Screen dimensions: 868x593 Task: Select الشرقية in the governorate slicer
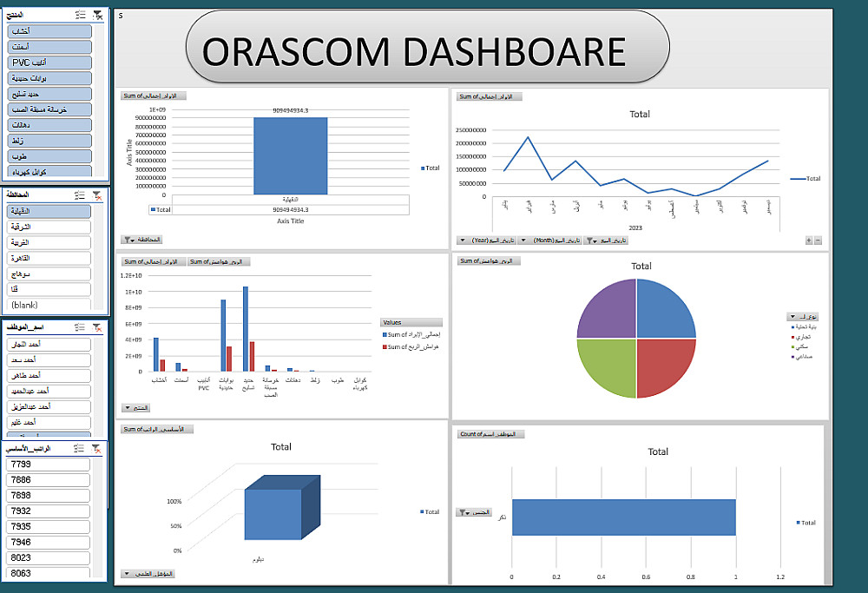point(49,227)
